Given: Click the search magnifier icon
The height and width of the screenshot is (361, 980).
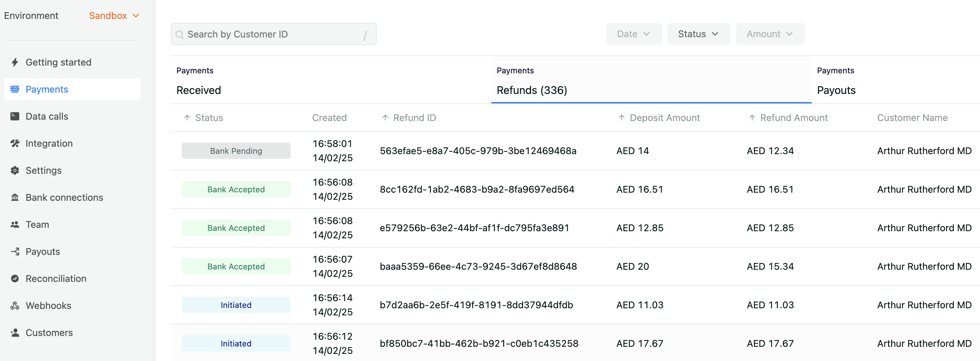Looking at the screenshot, I should (179, 34).
